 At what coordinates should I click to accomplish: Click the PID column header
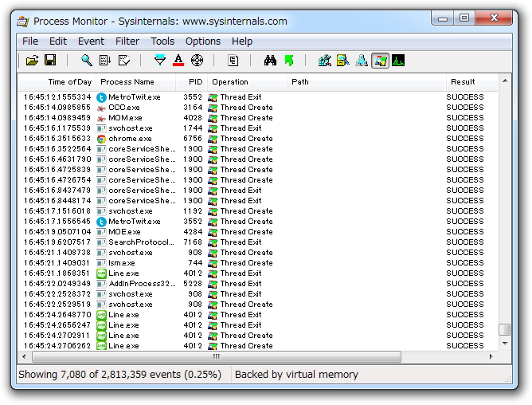coord(192,82)
